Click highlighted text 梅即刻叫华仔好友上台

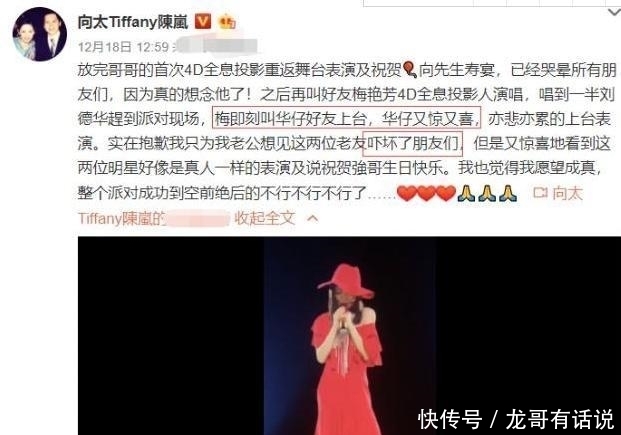[x=293, y=118]
